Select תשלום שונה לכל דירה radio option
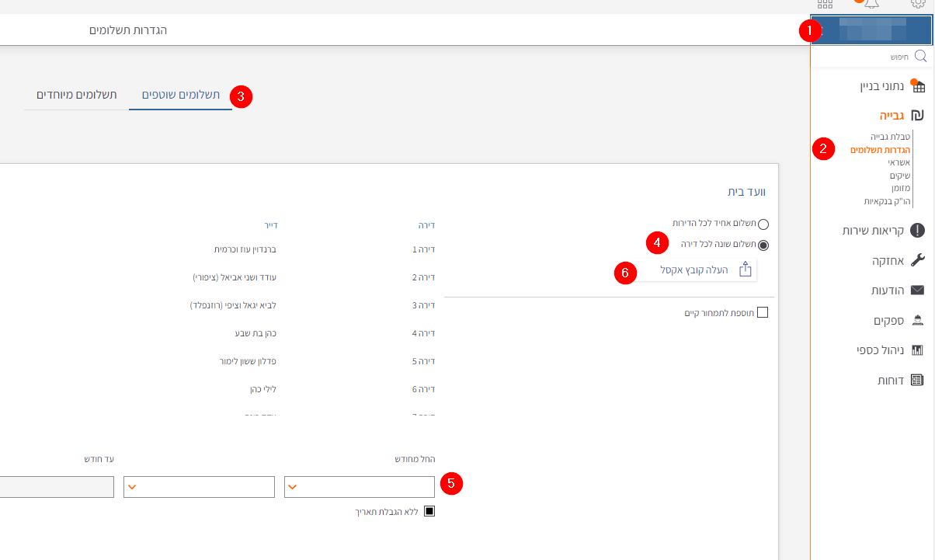 (763, 245)
